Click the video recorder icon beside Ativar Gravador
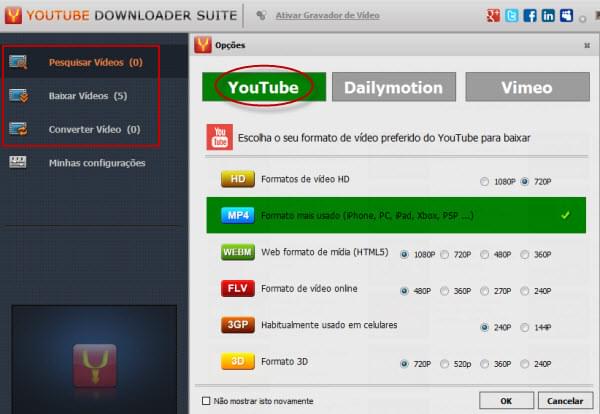Image resolution: width=600 pixels, height=414 pixels. [261, 15]
